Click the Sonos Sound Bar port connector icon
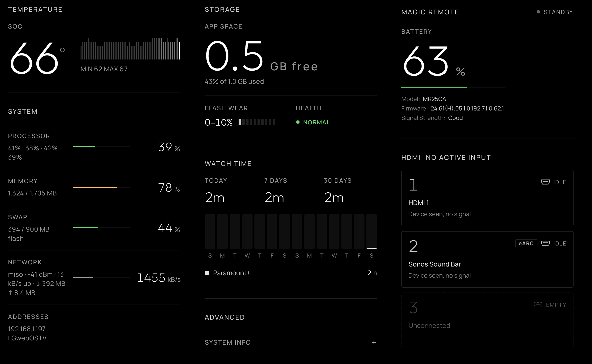This screenshot has height=364, width=592. coord(545,243)
